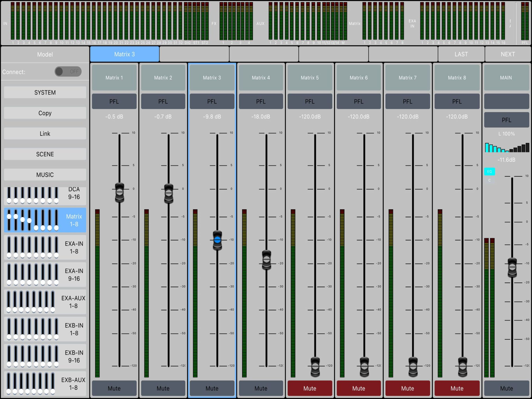532x399 pixels.
Task: Open the SYSTEM menu
Action: point(45,92)
